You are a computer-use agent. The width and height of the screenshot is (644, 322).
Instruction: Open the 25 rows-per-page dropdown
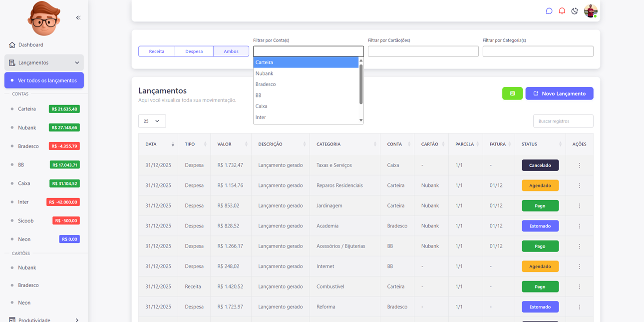pos(152,121)
